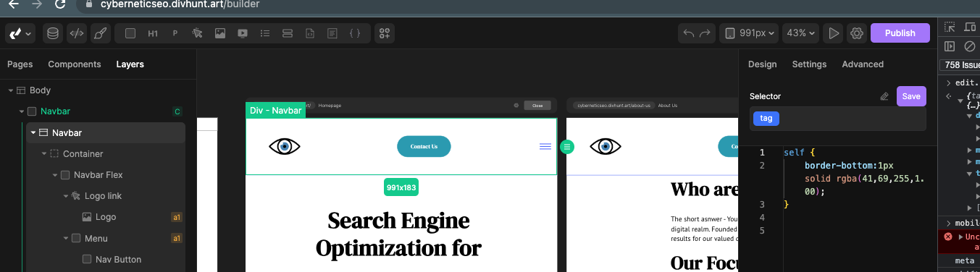Open the paintbrush styles icon
The image size is (980, 272).
tap(100, 33)
